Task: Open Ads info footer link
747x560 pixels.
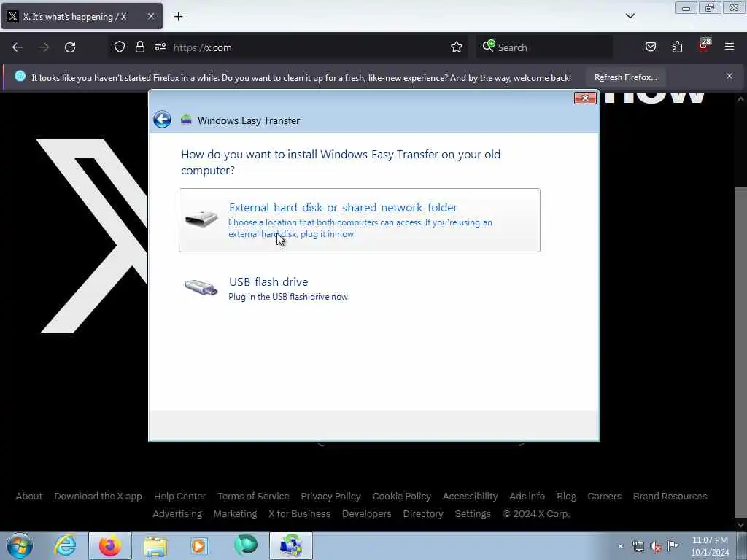Action: click(527, 496)
